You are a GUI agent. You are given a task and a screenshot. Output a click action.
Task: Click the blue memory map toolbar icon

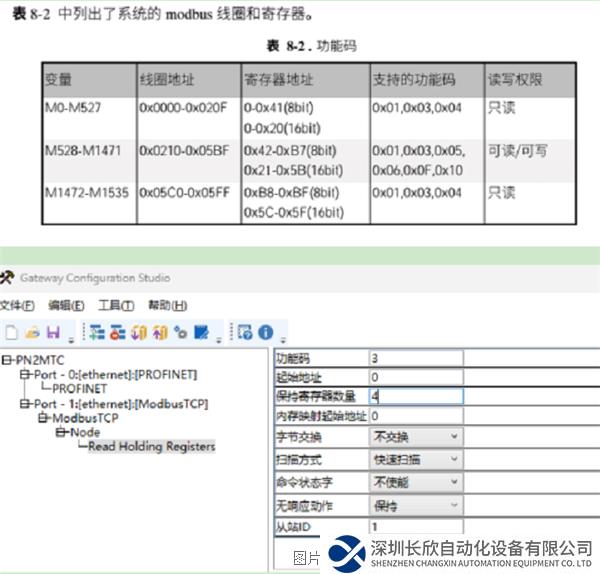point(201,332)
